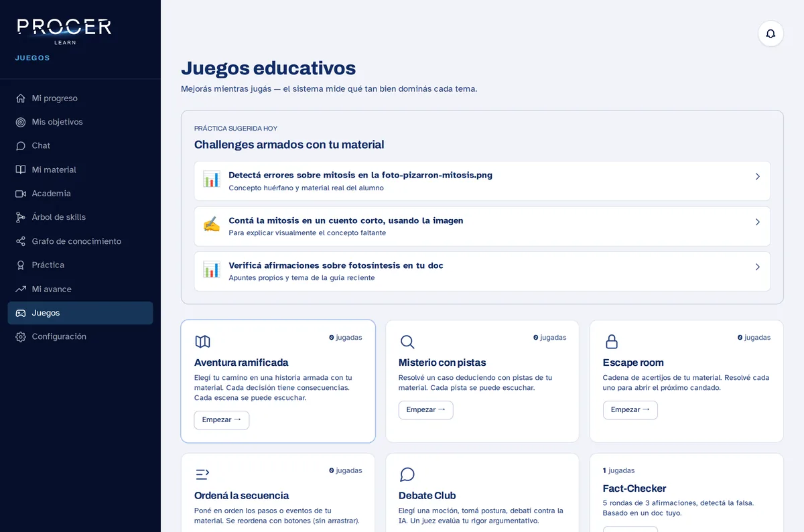Expand the Verificá afirmaciones sobre fotosíntesis chevron
The width and height of the screenshot is (804, 532).
[x=758, y=267]
